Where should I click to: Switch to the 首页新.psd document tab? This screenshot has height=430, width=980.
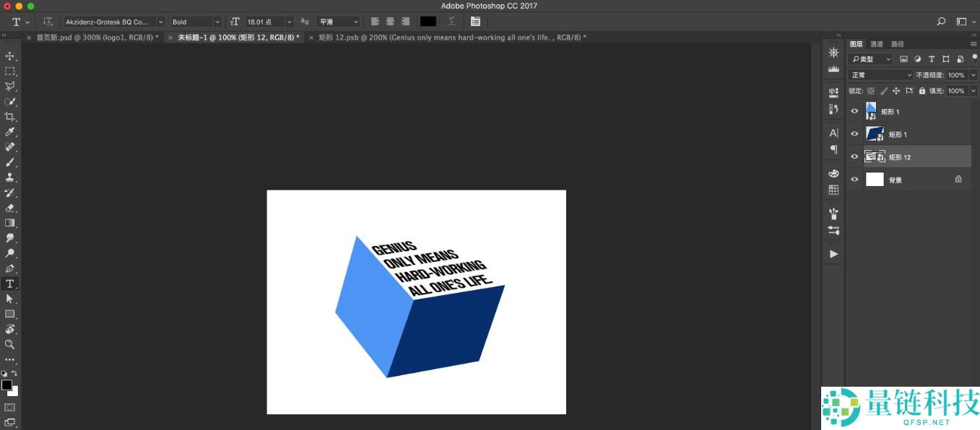[97, 38]
